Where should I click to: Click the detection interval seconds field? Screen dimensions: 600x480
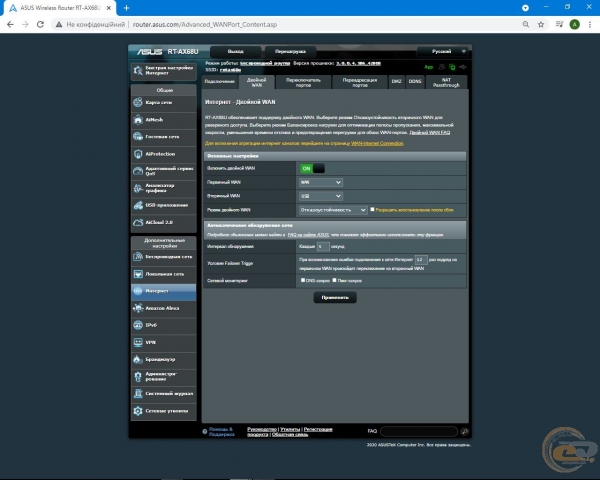coord(323,247)
